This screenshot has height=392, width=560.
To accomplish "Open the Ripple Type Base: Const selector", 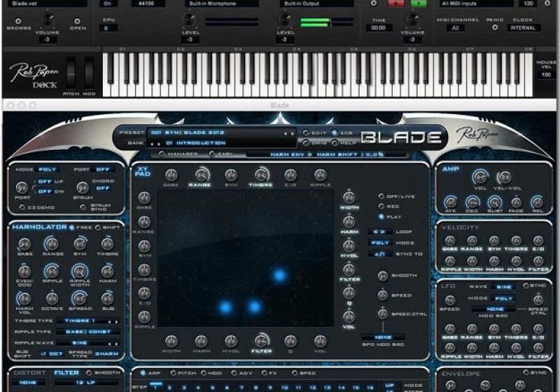I will tap(87, 332).
